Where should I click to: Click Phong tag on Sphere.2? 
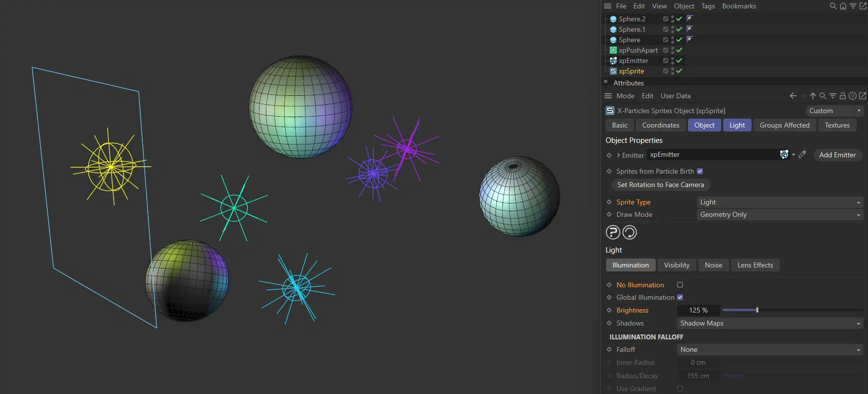(x=689, y=18)
